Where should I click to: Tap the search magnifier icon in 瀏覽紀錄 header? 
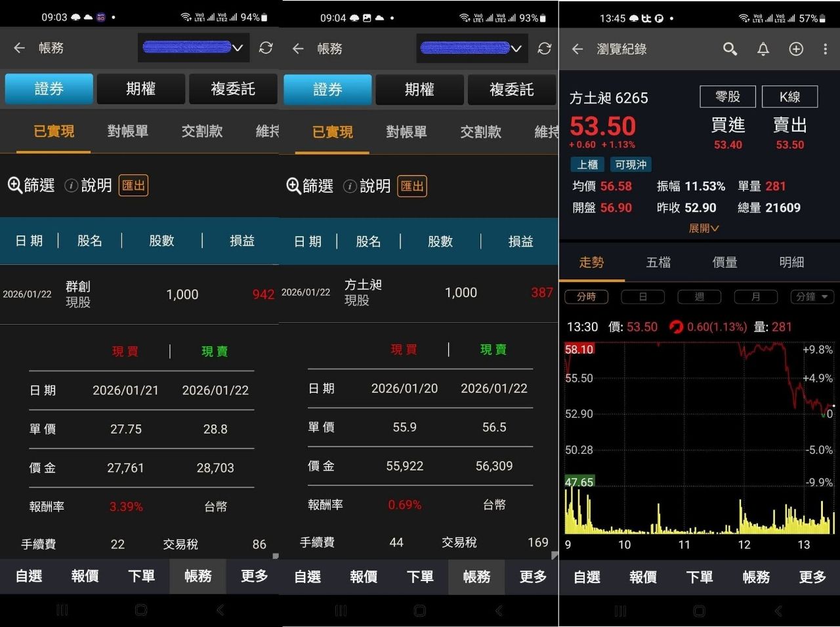(730, 49)
